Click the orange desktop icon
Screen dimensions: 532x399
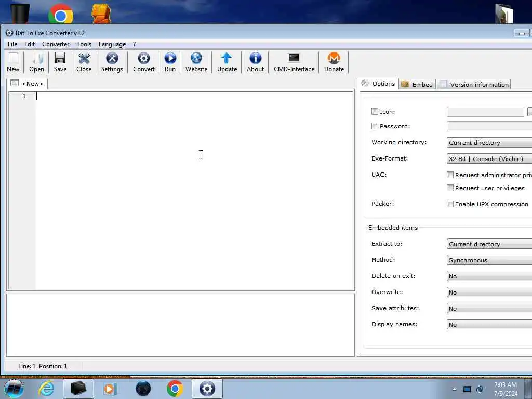(101, 14)
